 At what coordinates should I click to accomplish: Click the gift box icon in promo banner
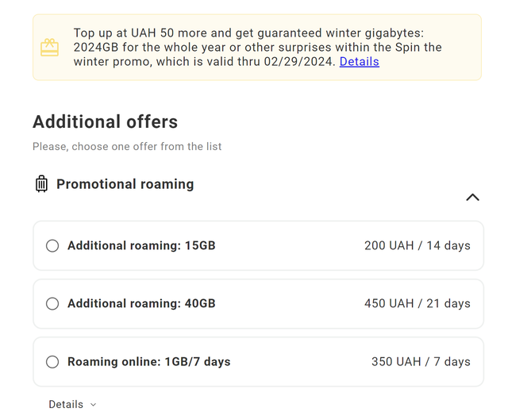pyautogui.click(x=49, y=48)
